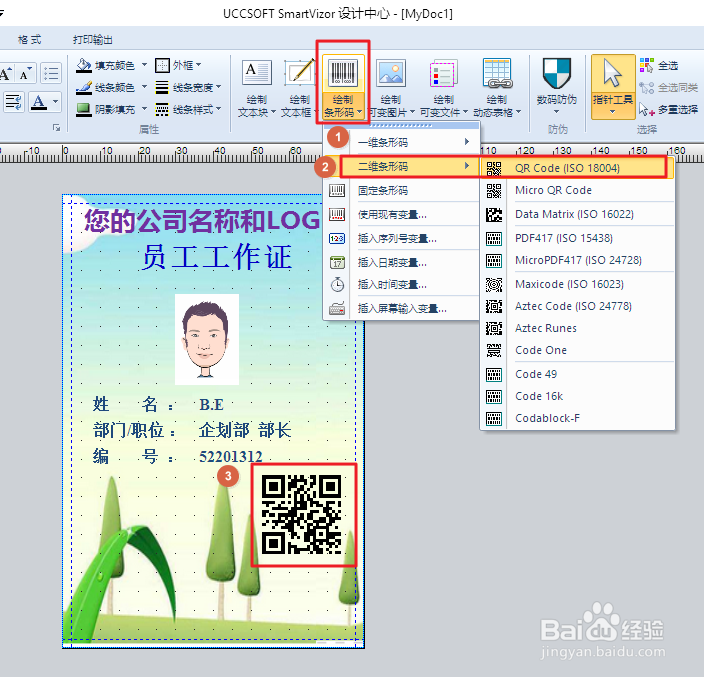Click the bullet list icon
This screenshot has height=677, width=704.
point(50,73)
